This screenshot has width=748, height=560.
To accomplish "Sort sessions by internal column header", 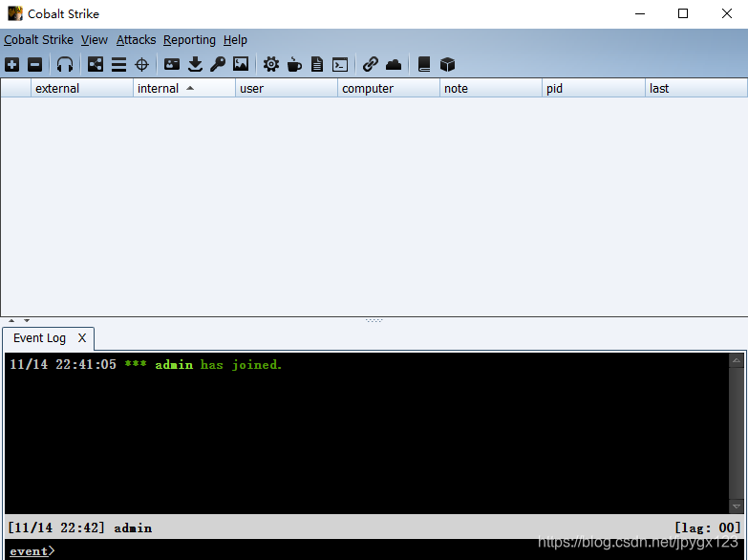I will 184,88.
